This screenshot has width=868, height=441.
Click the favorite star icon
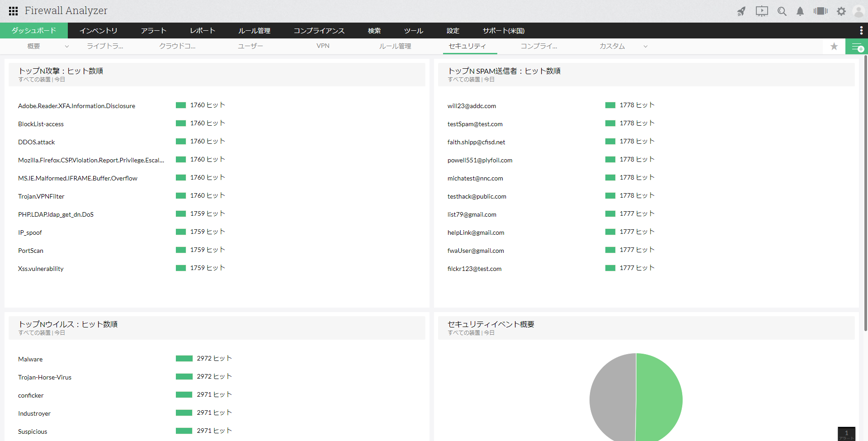coord(834,46)
